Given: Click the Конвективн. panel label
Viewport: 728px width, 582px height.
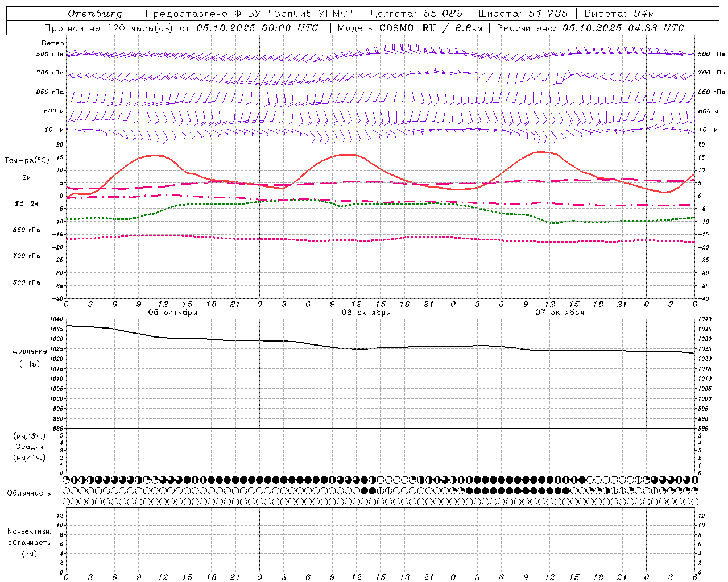Looking at the screenshot, I should (30, 531).
